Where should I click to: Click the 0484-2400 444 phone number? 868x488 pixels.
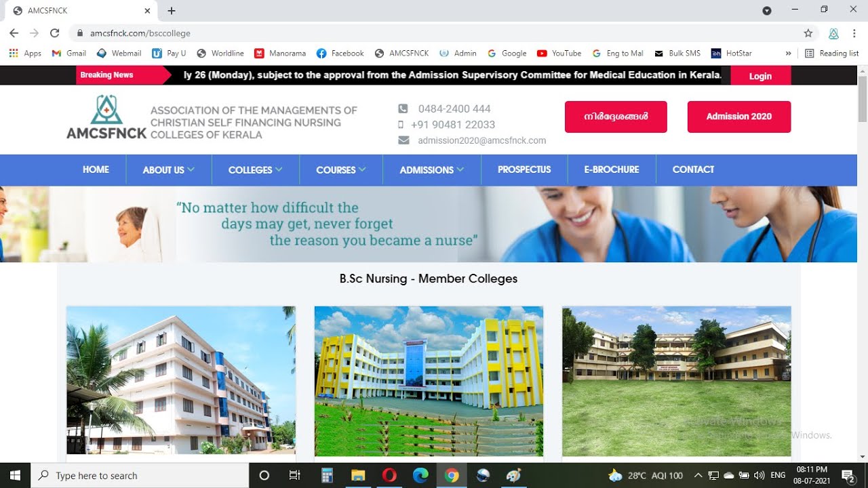click(x=454, y=108)
